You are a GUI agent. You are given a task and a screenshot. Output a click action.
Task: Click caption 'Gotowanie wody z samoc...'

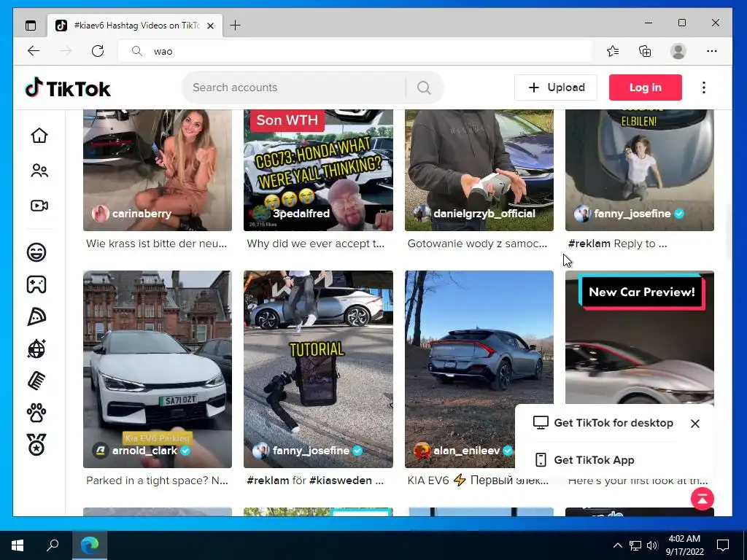477,244
